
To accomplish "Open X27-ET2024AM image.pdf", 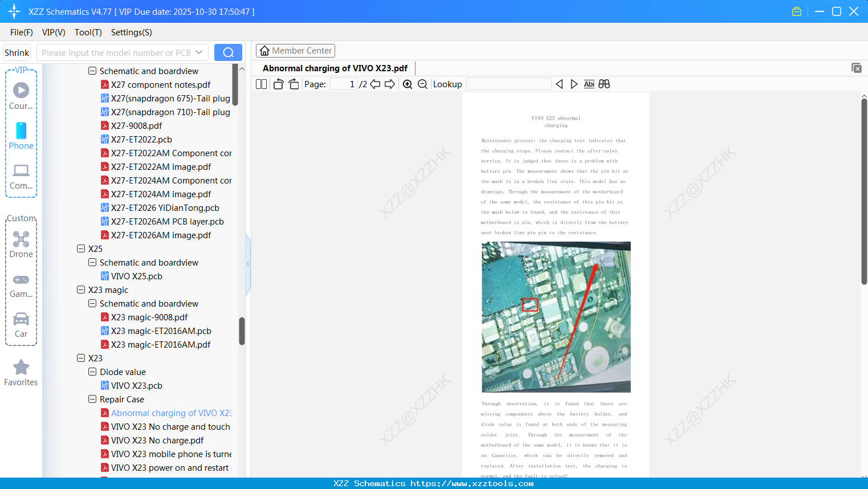I will click(161, 194).
